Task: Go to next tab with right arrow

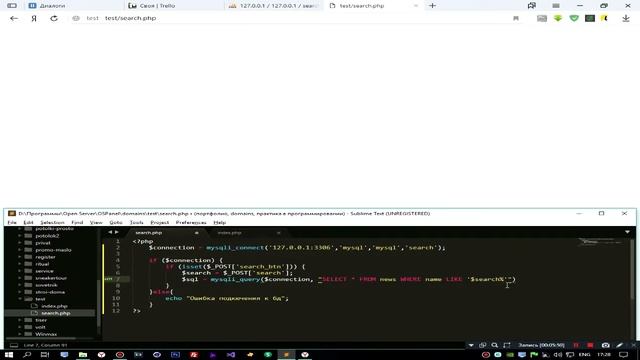Action: click(117, 232)
